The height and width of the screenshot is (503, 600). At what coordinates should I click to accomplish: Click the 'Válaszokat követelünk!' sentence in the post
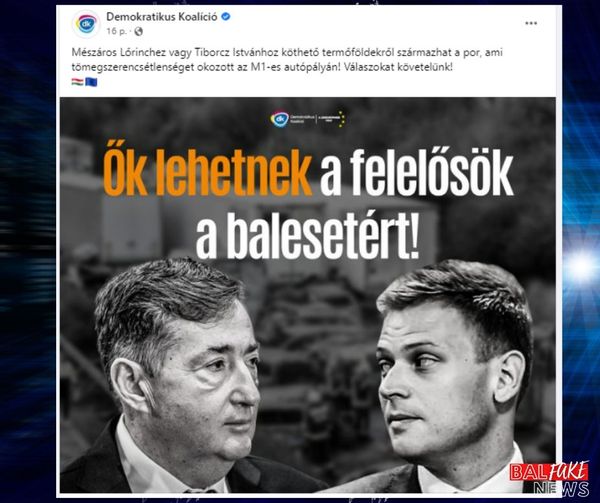[x=398, y=67]
